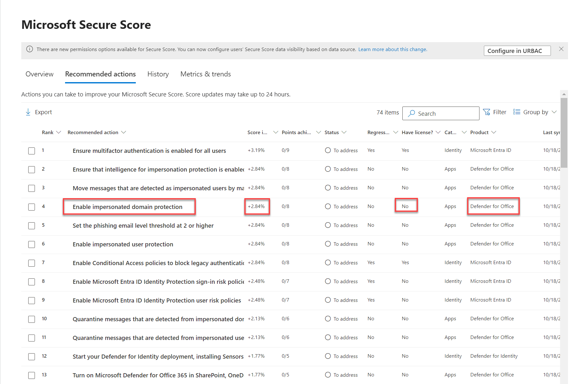Image resolution: width=588 pixels, height=384 pixels.
Task: Click the 0/9 points achieved cell
Action: (x=285, y=150)
